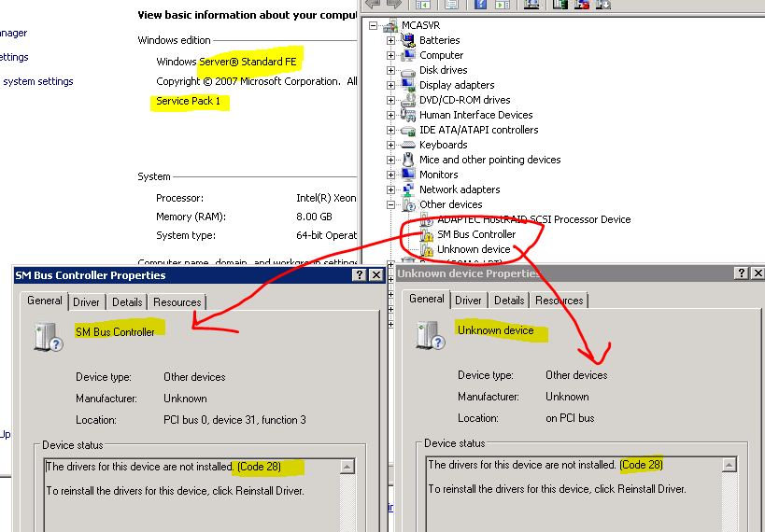Click the Keyboards category icon
765x532 pixels.
point(407,145)
